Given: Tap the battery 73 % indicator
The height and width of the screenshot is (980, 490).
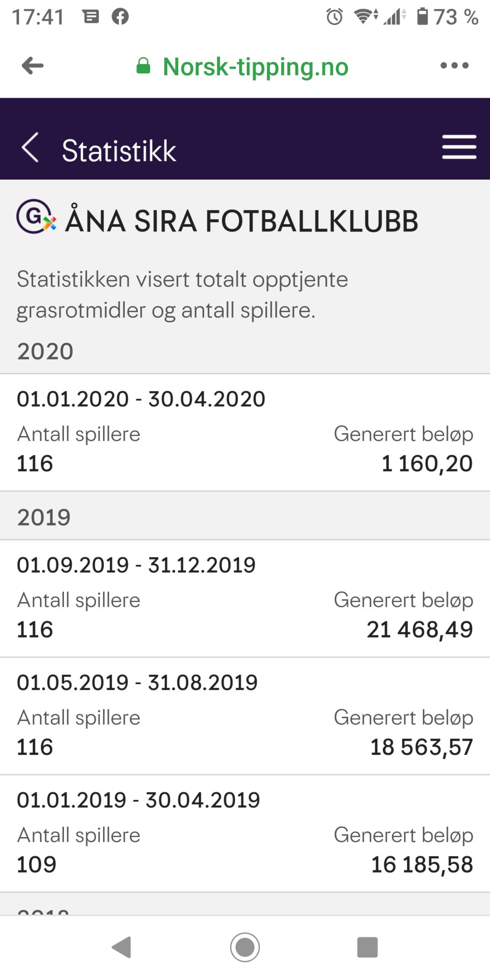Looking at the screenshot, I should coord(447,17).
